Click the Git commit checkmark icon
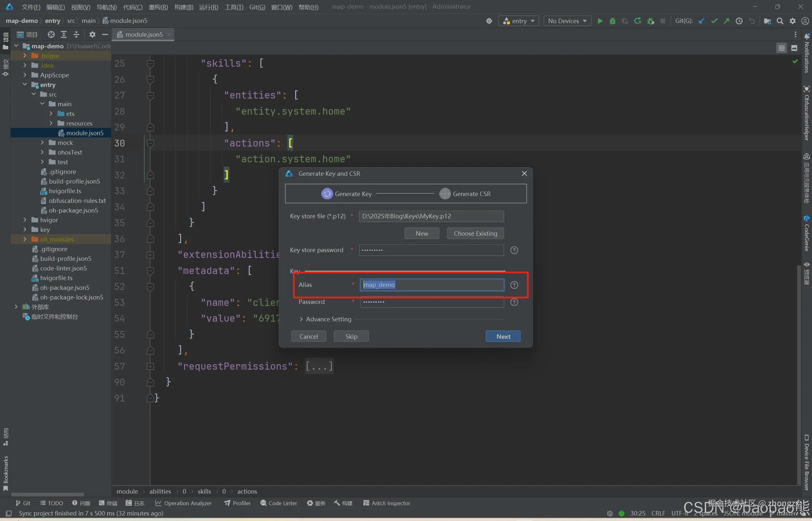 click(x=714, y=21)
